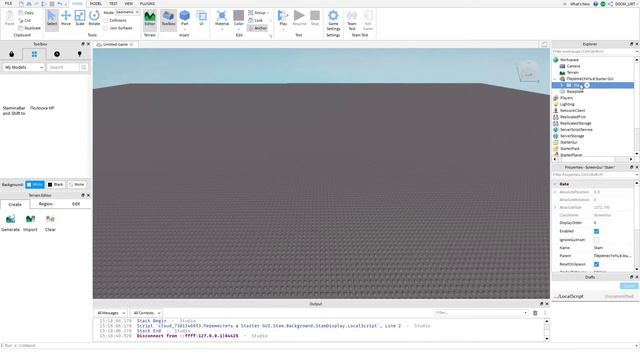Click Duplicate in the Clipboard group

(x=29, y=28)
